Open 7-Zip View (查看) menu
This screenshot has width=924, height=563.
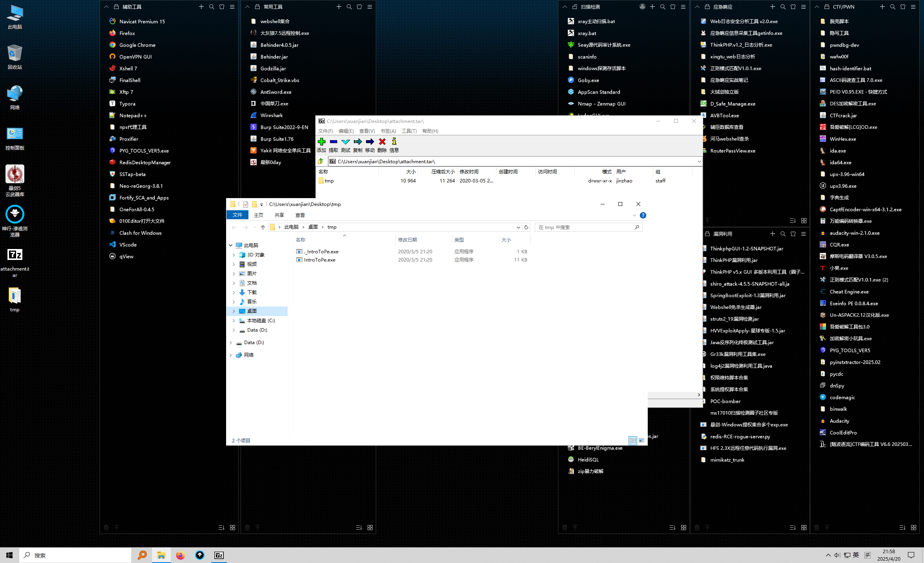click(x=367, y=131)
